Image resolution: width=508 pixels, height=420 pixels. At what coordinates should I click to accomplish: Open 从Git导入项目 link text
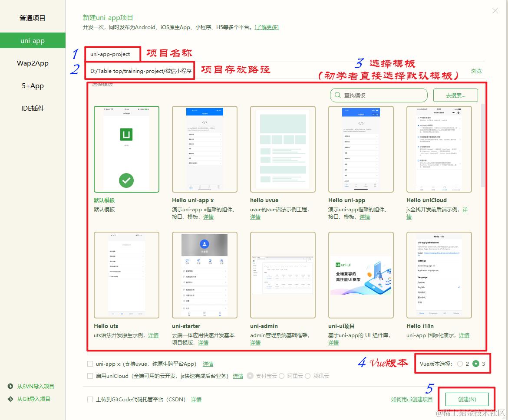tap(34, 399)
